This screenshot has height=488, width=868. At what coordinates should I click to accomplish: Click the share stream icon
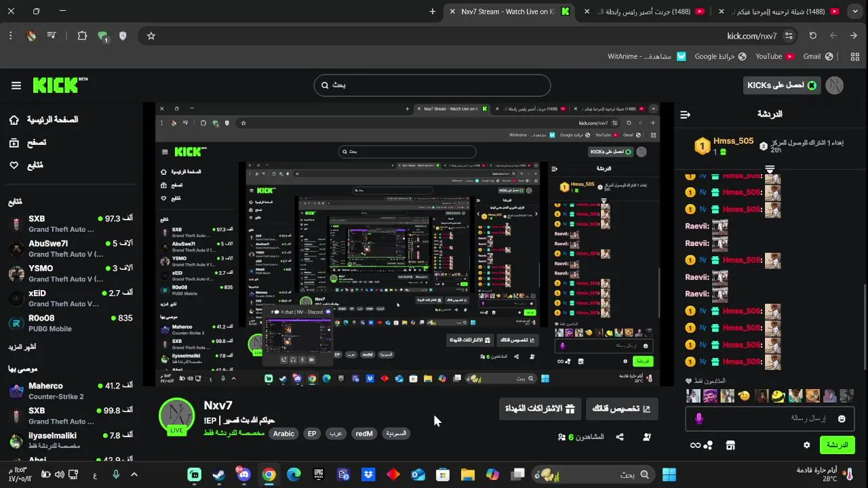(620, 437)
